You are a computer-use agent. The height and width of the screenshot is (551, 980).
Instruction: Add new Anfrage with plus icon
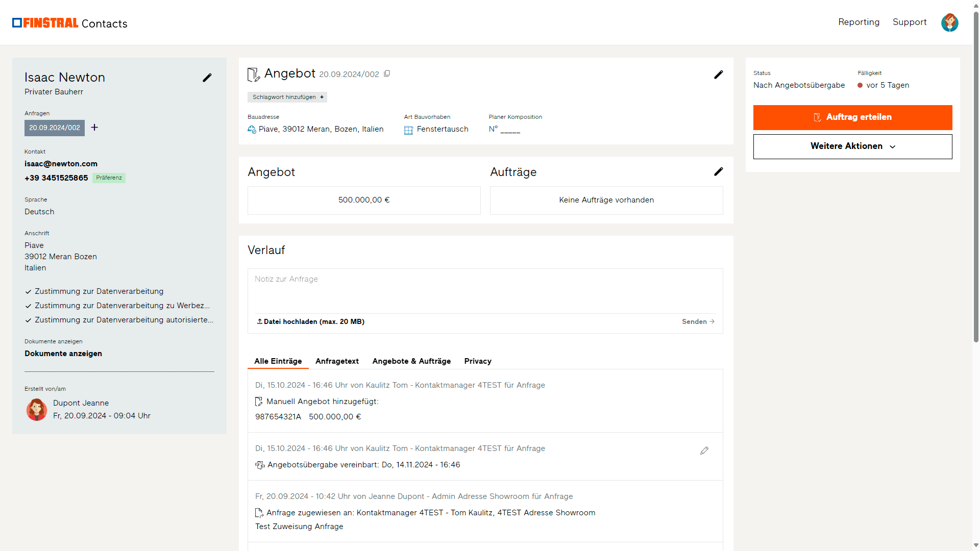tap(94, 128)
